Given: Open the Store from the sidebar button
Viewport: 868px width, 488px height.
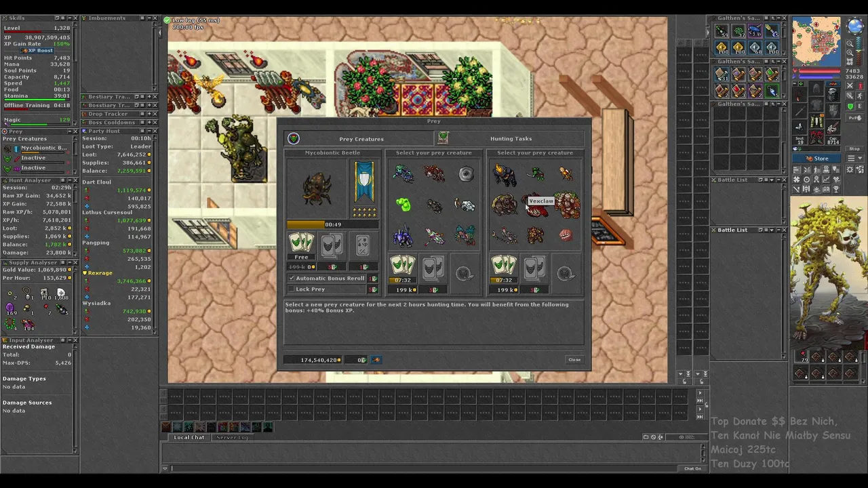Looking at the screenshot, I should click(816, 159).
